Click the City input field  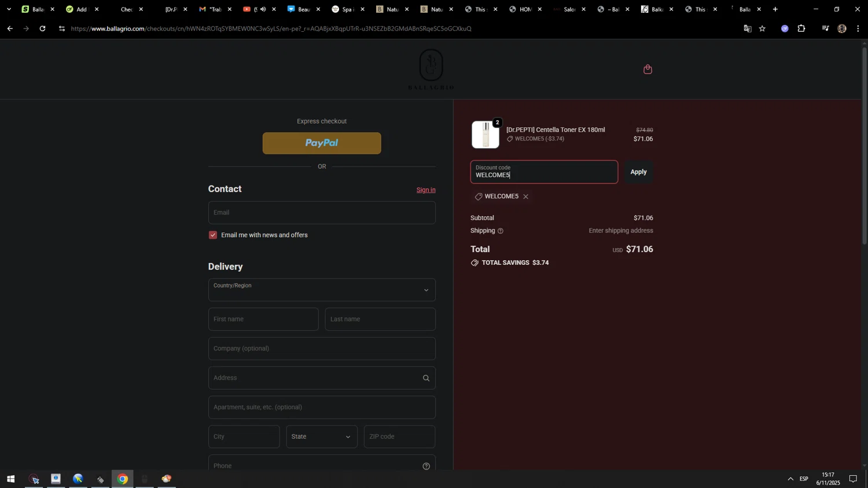pos(244,437)
